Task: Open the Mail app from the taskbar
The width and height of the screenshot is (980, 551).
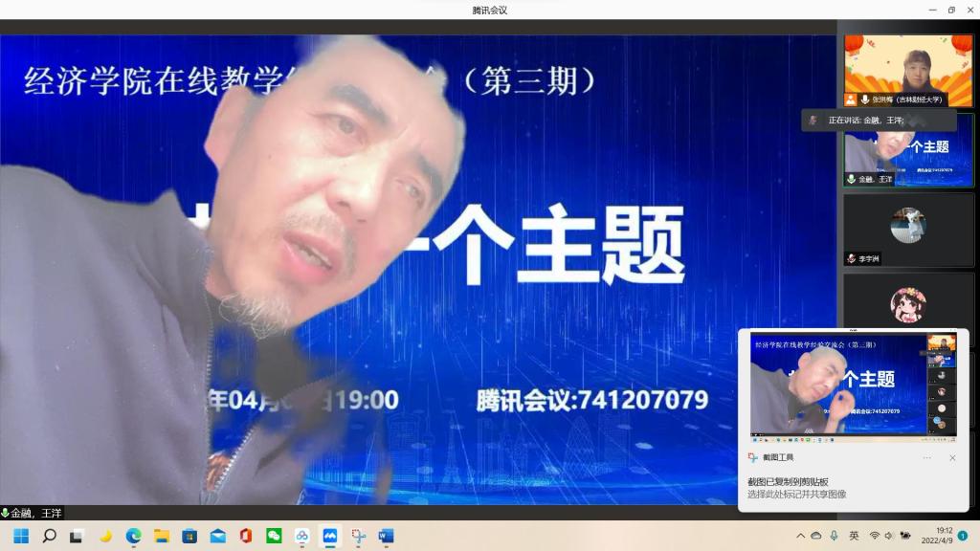Action: [217, 536]
